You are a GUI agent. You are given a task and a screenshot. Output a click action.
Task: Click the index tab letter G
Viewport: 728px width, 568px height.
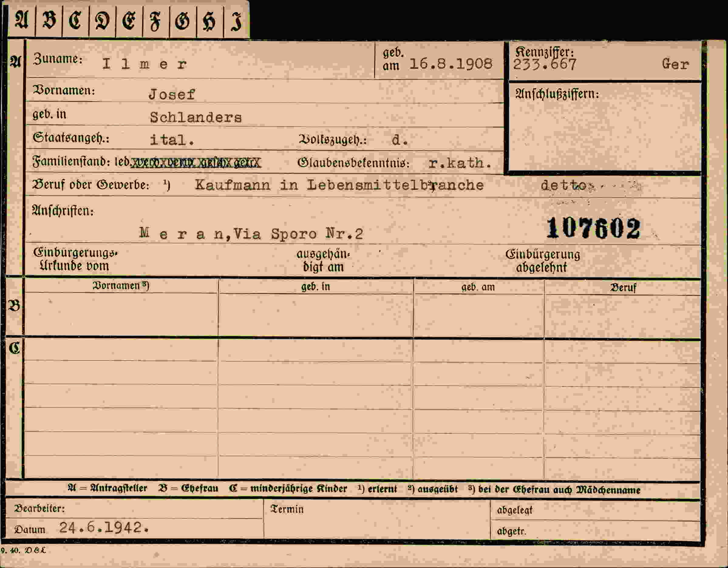click(x=183, y=21)
